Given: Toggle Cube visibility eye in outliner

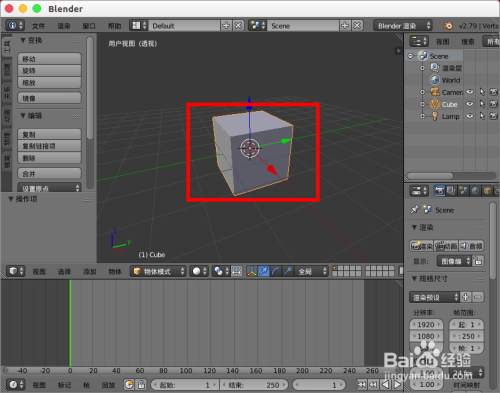Looking at the screenshot, I should pos(470,104).
